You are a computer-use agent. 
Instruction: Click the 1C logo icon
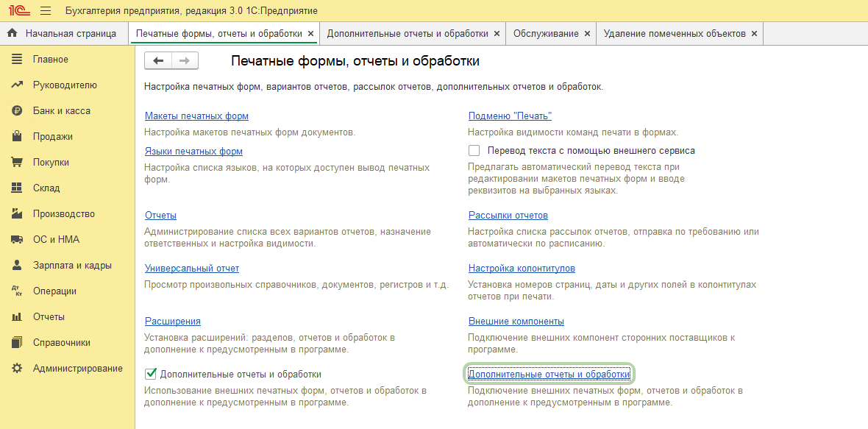tap(18, 10)
